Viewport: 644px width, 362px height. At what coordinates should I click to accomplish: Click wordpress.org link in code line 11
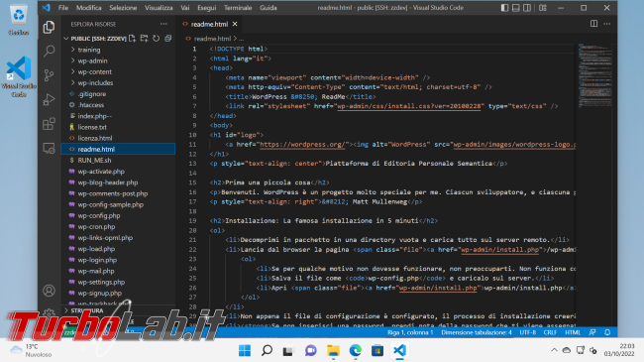[304, 145]
